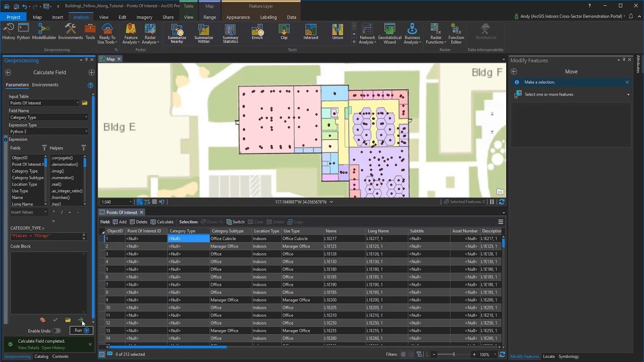Switch to the Insert ribbon tab

pyautogui.click(x=57, y=17)
